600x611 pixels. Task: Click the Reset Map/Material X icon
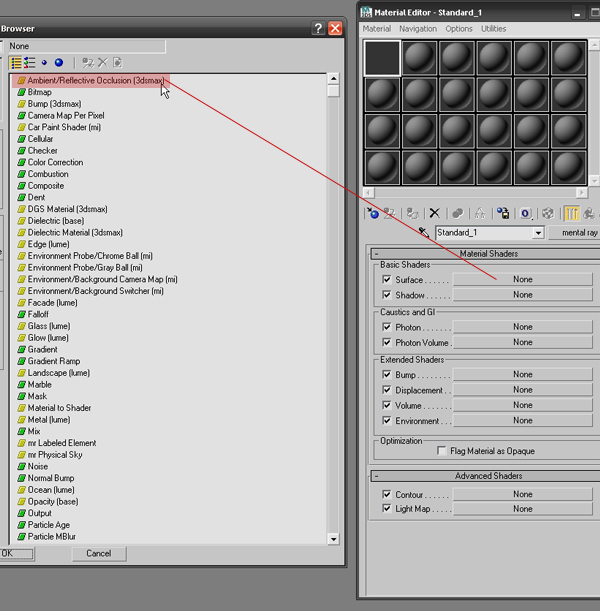(x=434, y=213)
